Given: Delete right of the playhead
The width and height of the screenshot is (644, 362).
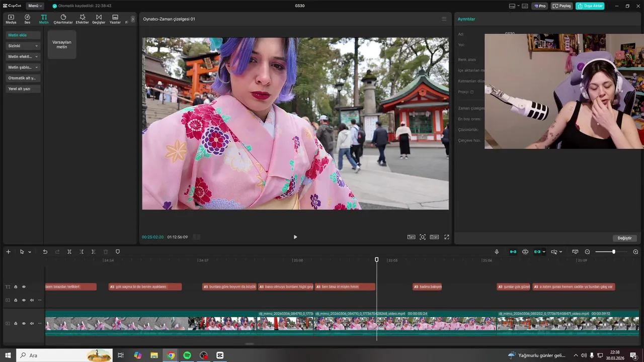Looking at the screenshot, I should (x=94, y=252).
